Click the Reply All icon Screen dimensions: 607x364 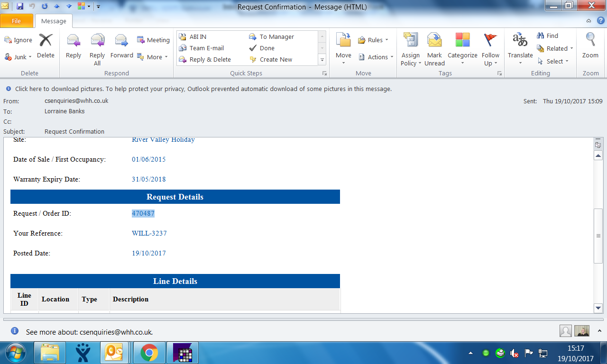[x=97, y=46]
